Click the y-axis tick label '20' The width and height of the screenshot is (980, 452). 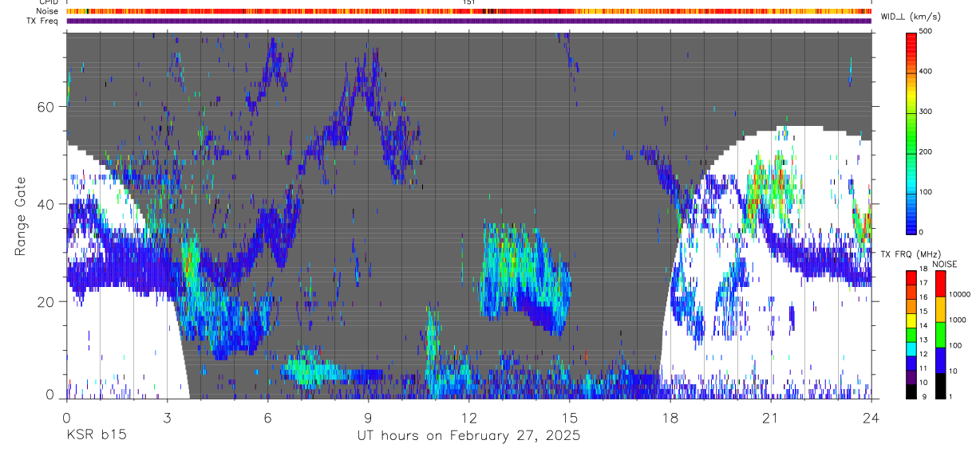(x=46, y=301)
